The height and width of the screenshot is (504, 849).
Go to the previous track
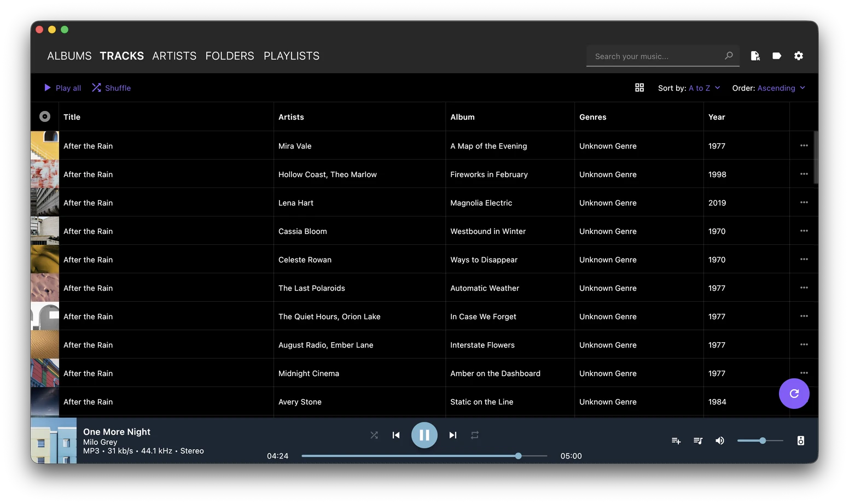[x=396, y=435]
